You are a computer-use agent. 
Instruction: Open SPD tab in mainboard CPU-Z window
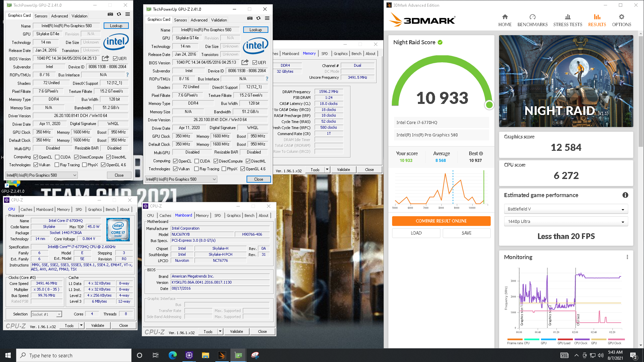click(x=217, y=216)
